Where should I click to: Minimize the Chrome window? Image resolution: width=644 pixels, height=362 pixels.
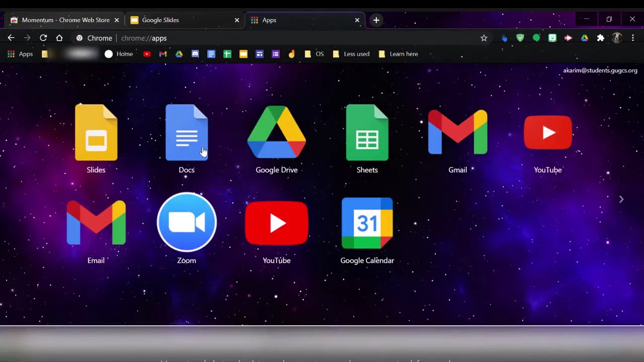point(586,19)
